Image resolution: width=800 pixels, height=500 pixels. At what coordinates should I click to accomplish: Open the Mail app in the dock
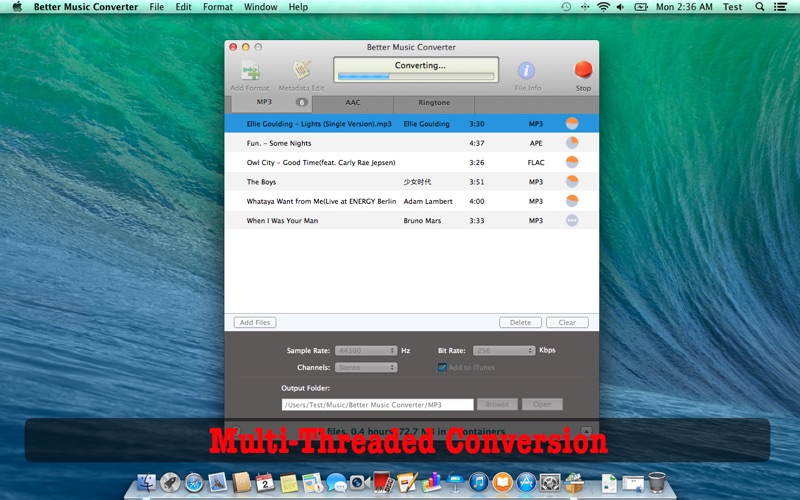pos(218,482)
